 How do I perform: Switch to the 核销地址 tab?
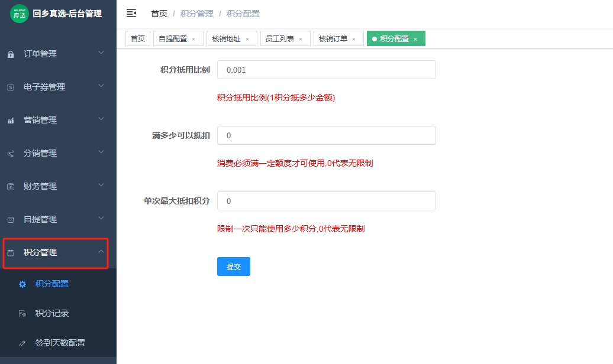point(227,38)
